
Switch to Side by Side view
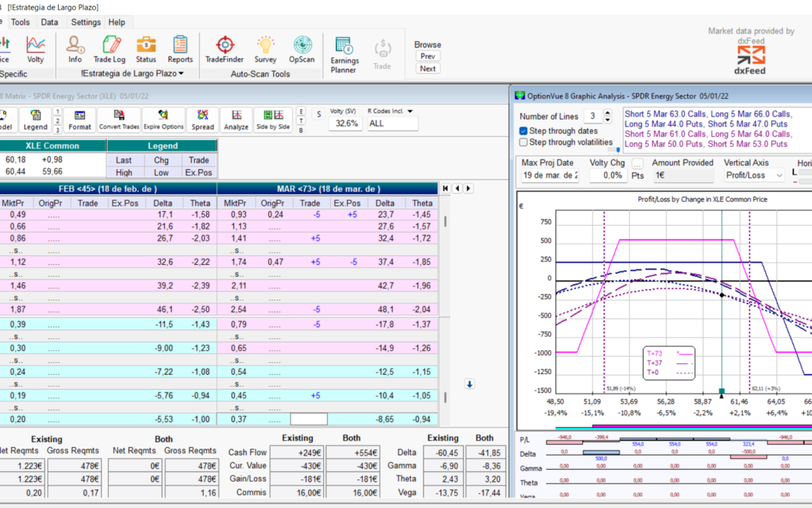click(x=274, y=120)
